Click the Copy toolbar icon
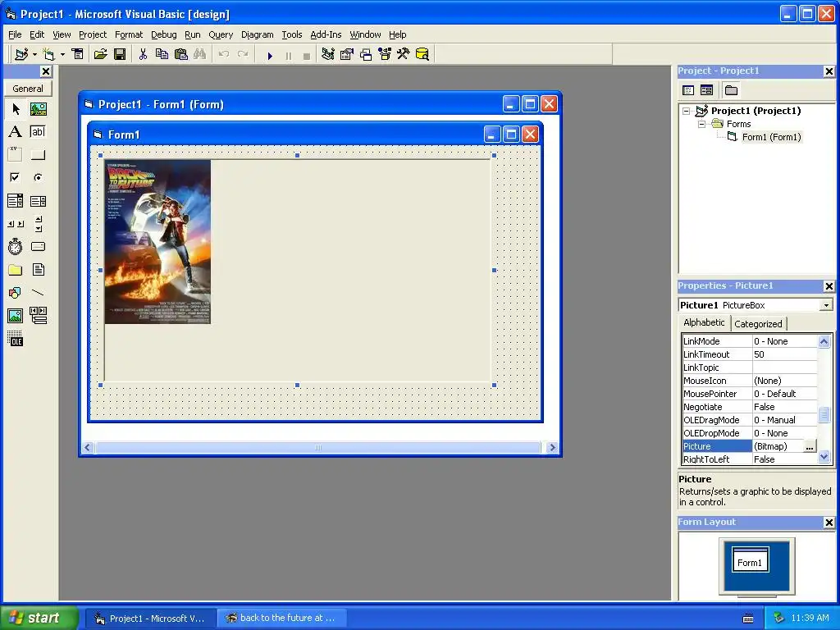The image size is (840, 630). [162, 54]
